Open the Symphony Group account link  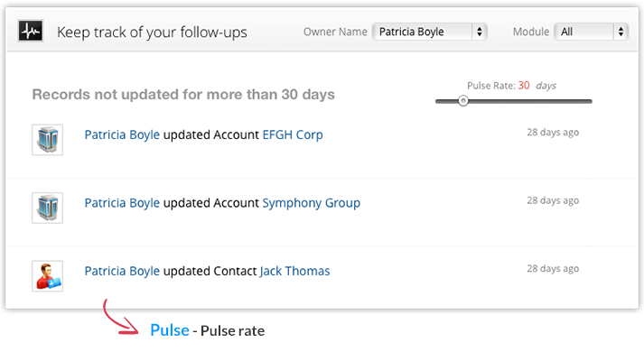coord(312,203)
